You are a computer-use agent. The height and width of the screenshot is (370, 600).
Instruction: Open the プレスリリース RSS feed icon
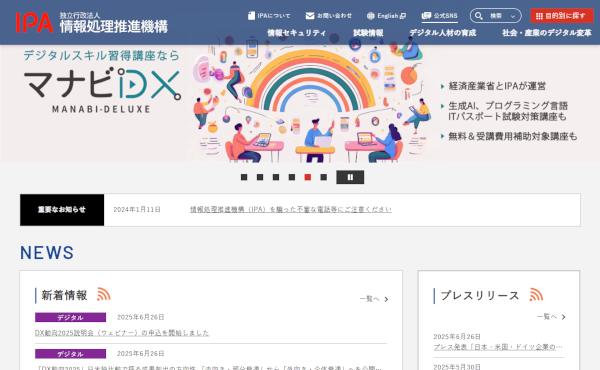(536, 294)
